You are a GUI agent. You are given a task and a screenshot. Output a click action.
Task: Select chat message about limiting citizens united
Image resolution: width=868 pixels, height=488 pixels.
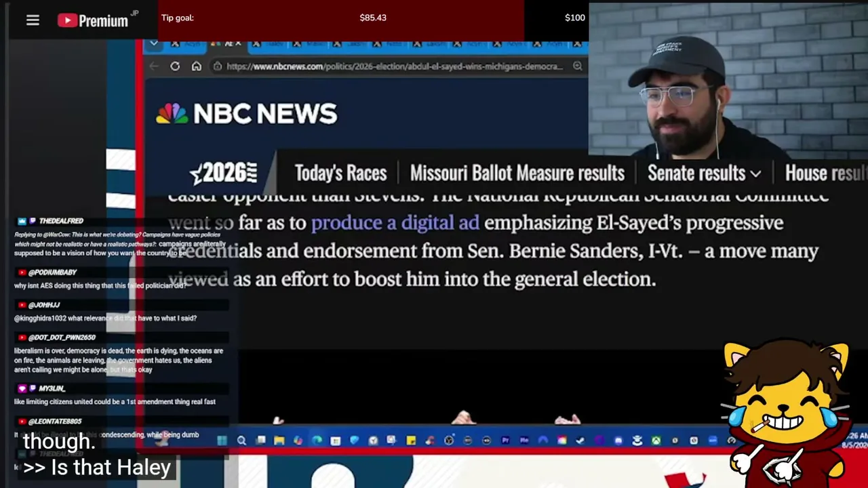click(x=115, y=402)
